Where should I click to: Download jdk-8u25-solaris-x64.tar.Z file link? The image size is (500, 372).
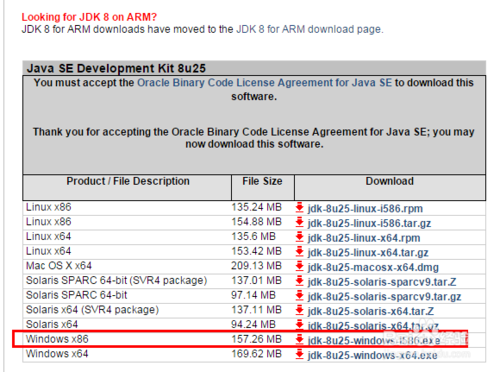[371, 311]
